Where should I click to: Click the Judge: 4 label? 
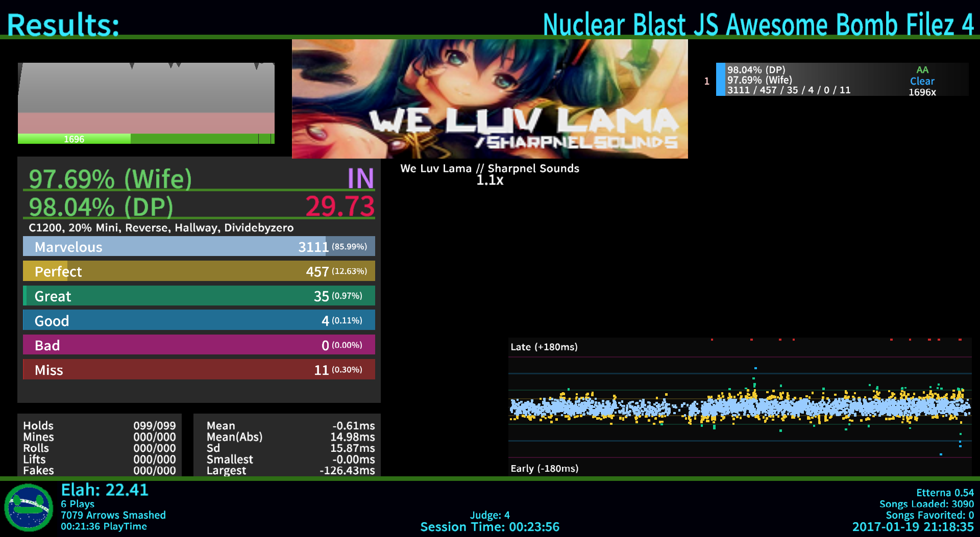(x=489, y=515)
